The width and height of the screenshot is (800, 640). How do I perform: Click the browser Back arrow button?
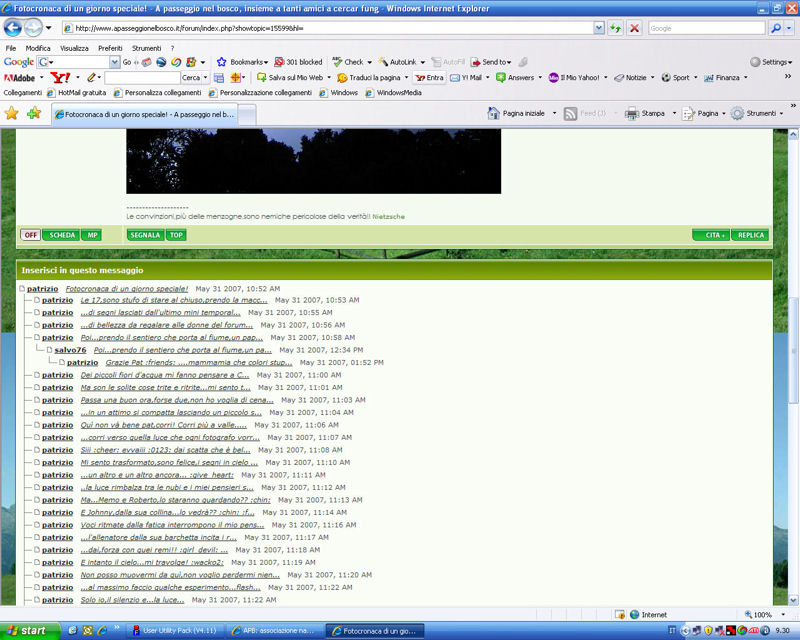[14, 28]
